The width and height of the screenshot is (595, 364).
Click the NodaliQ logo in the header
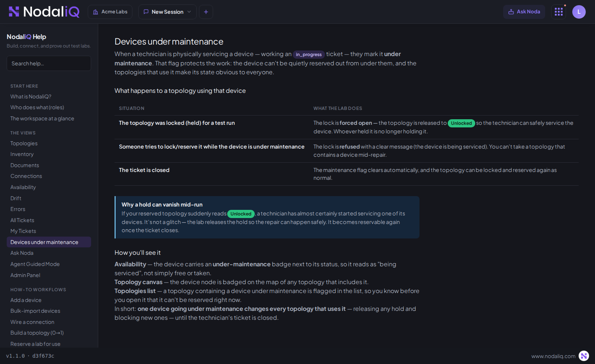pyautogui.click(x=44, y=12)
